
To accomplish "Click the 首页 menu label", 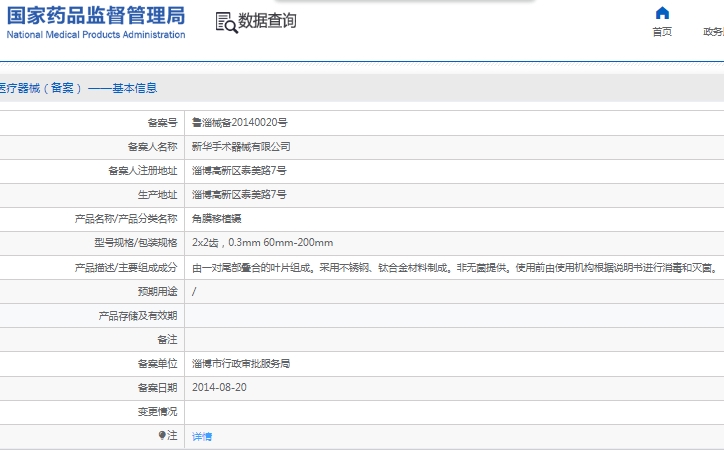I will [662, 32].
